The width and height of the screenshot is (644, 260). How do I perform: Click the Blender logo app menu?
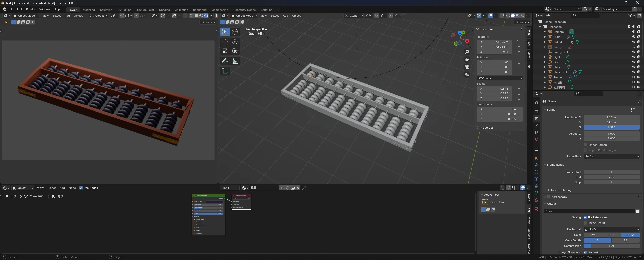click(x=4, y=9)
